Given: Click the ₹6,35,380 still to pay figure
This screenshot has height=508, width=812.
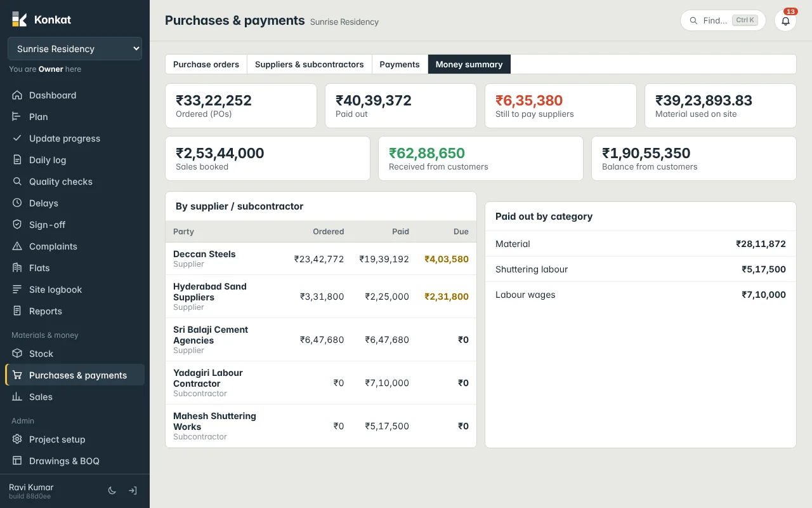Looking at the screenshot, I should [529, 100].
